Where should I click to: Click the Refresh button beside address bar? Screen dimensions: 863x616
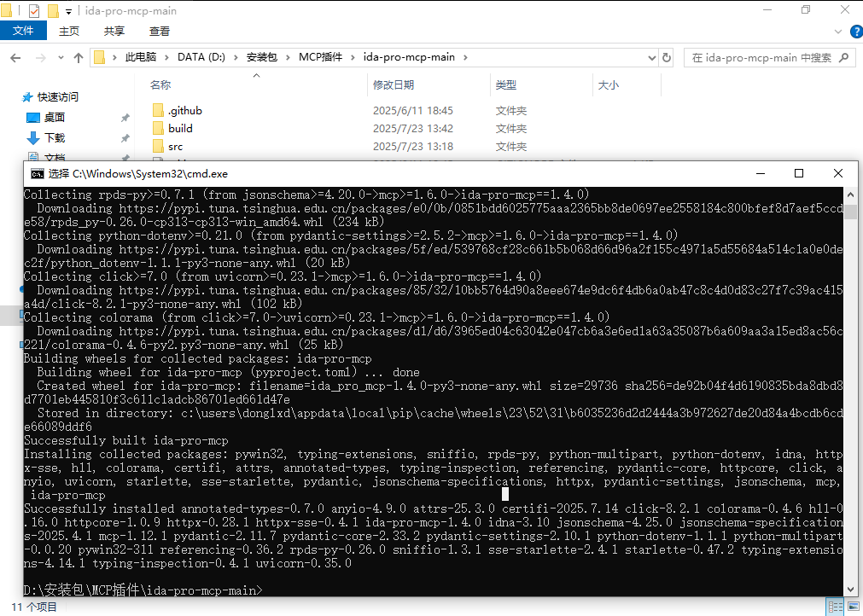[x=667, y=58]
